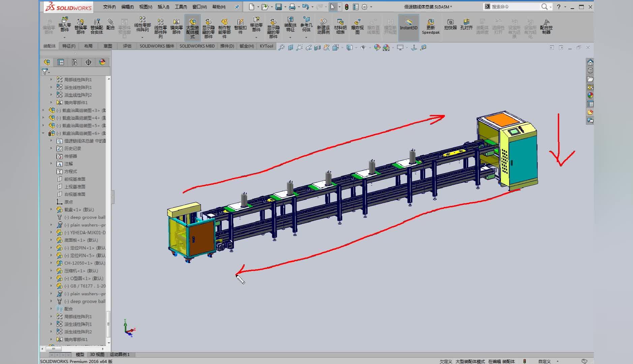Click the Save disk icon
Screen dimensions: 633x364
[x=278, y=7]
